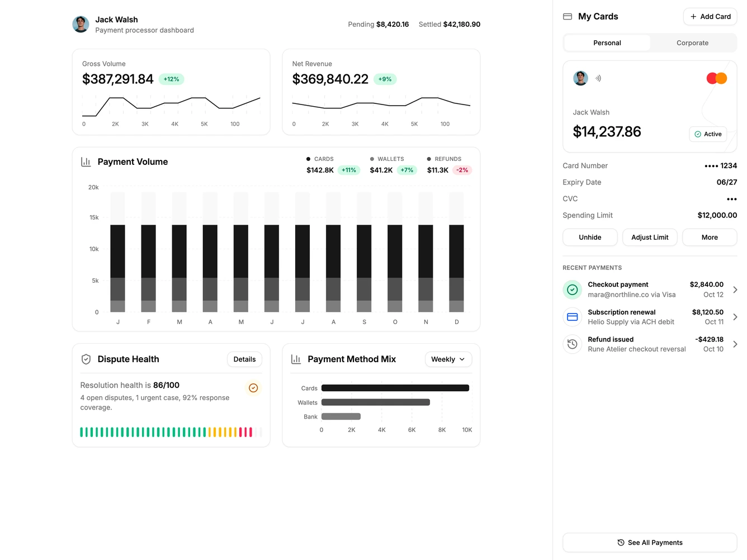Viewport: 747px width, 560px height.
Task: Click the +9% badge on Net Revenue
Action: [x=385, y=79]
